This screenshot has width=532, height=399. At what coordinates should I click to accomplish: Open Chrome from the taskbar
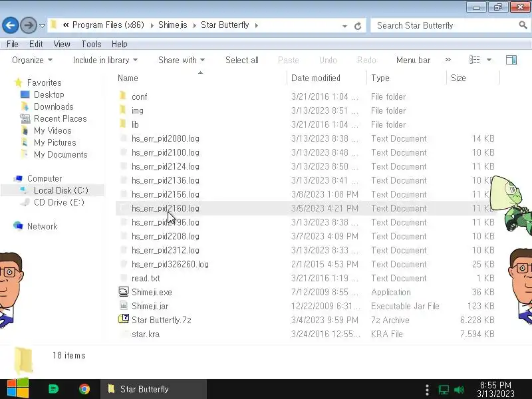point(84,389)
